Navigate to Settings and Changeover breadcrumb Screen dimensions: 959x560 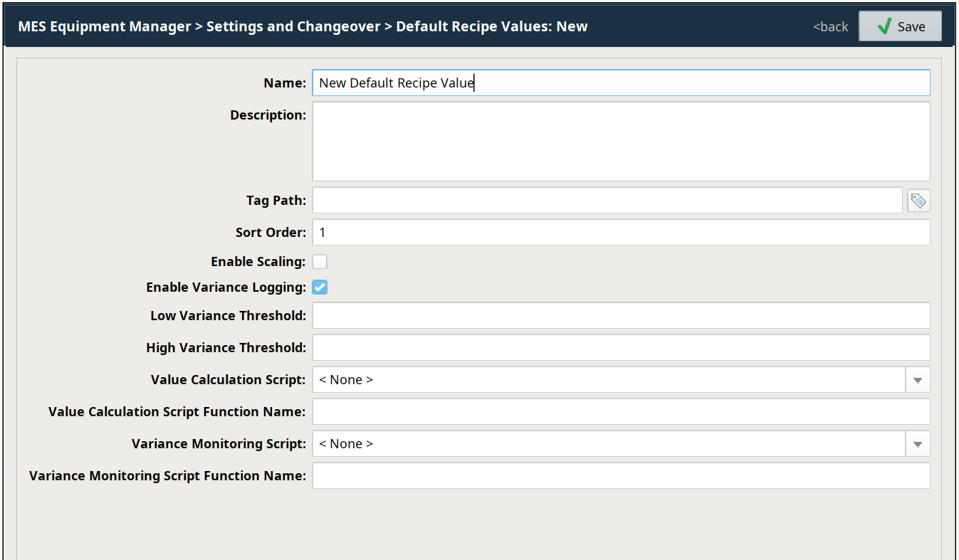[293, 26]
